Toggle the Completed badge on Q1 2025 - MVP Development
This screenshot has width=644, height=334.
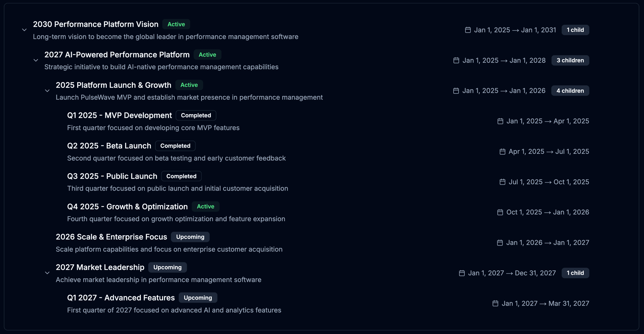pyautogui.click(x=196, y=115)
